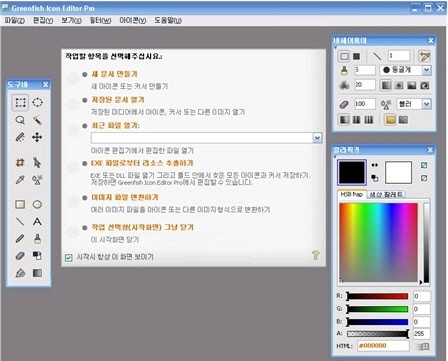Expand the recent files dropdown
448x361 pixels.
tap(317, 138)
